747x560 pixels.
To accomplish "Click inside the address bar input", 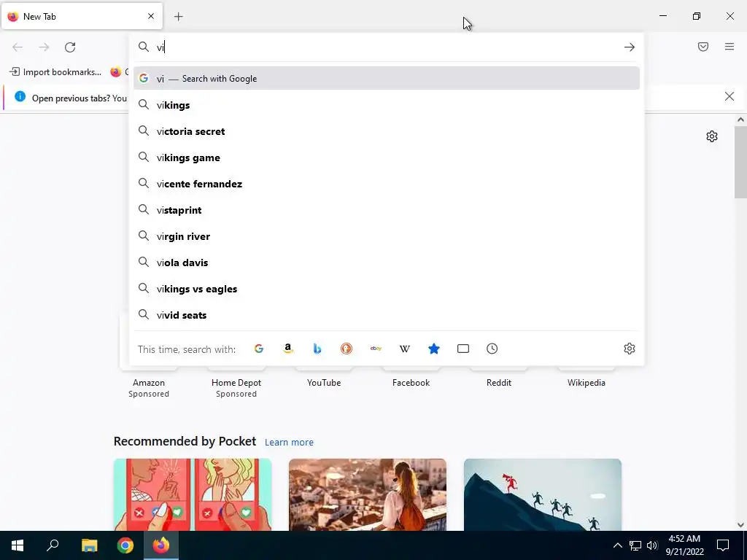I will coord(386,47).
